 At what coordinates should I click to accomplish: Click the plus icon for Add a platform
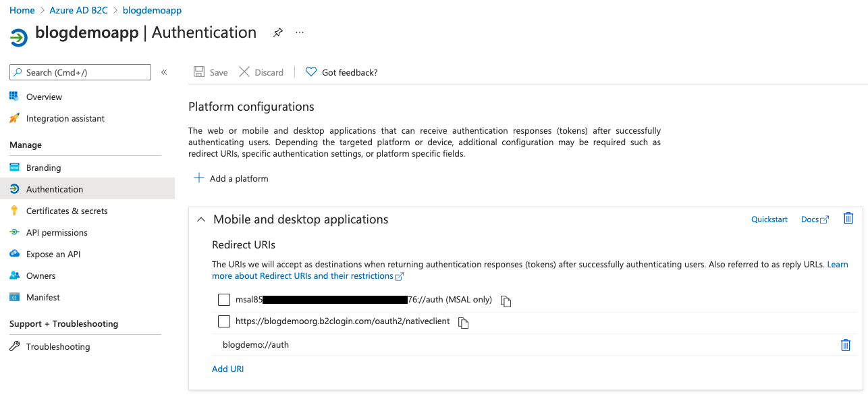pyautogui.click(x=199, y=178)
